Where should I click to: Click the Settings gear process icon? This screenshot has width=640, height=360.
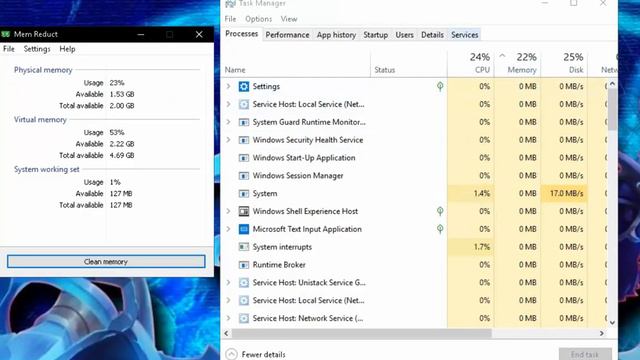tap(244, 87)
